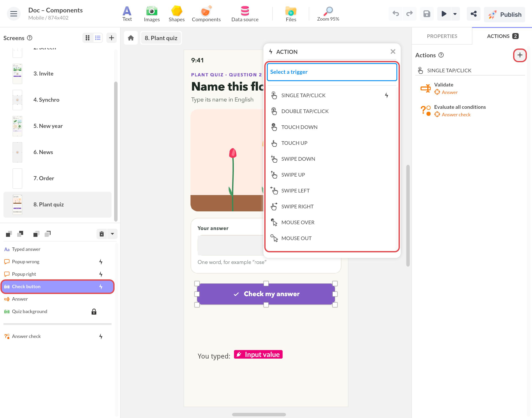Choose the MOUSE OVER trigger
This screenshot has width=532, height=418.
point(332,223)
